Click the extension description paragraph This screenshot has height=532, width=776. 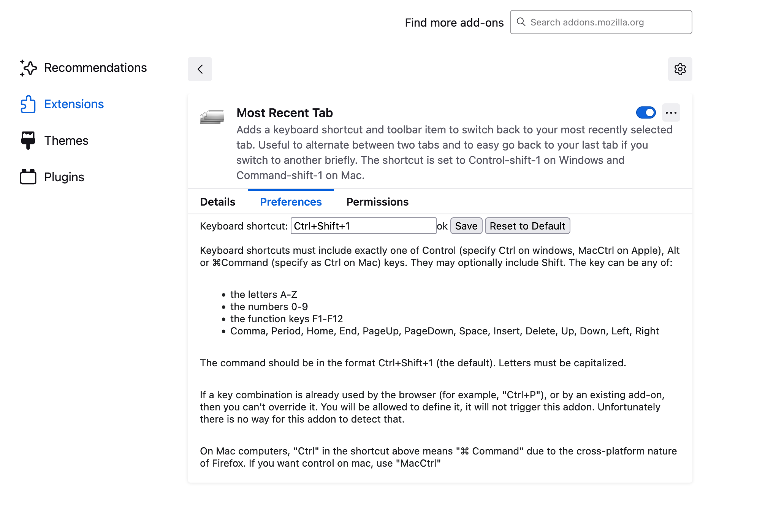(x=455, y=152)
